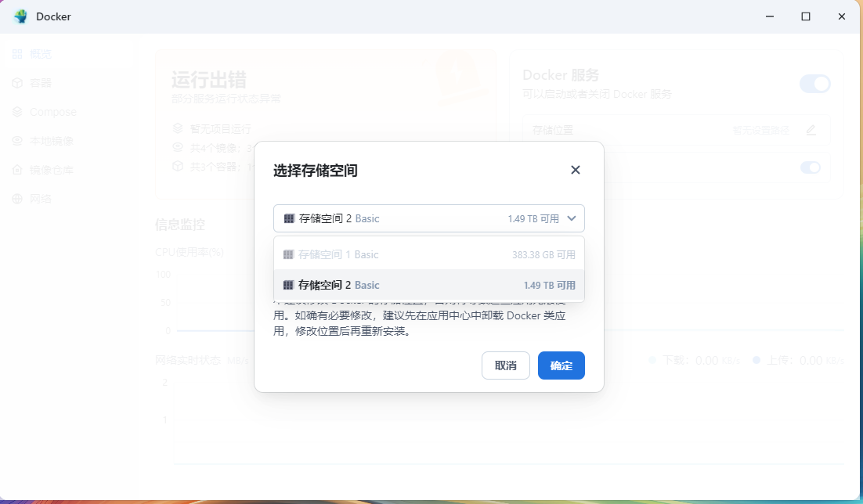Image resolution: width=863 pixels, height=504 pixels.
Task: Click the icon next to 共4个镜像
Action: [177, 147]
